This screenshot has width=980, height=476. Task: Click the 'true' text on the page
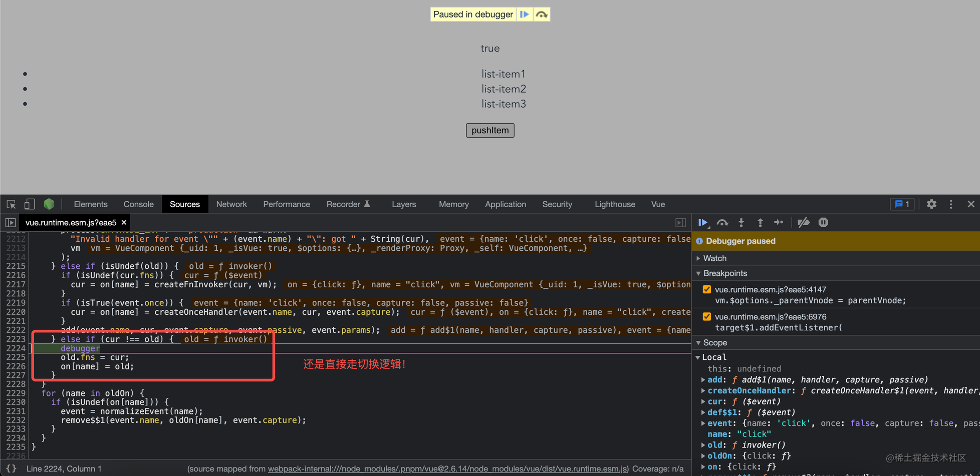pyautogui.click(x=490, y=49)
